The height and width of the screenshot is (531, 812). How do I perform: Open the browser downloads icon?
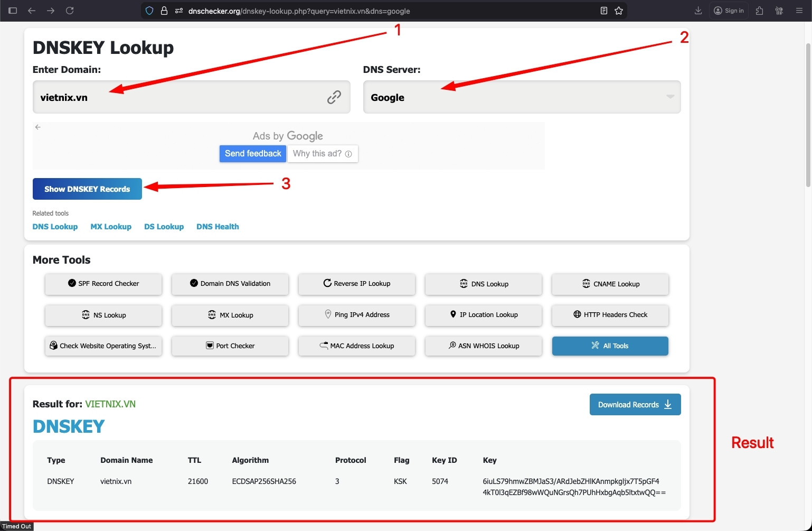point(698,11)
